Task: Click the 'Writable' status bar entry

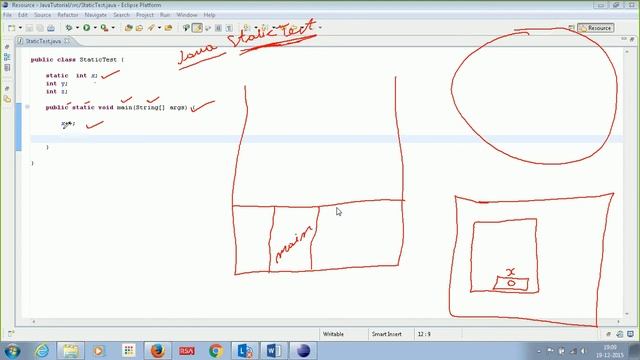Action: pos(333,334)
